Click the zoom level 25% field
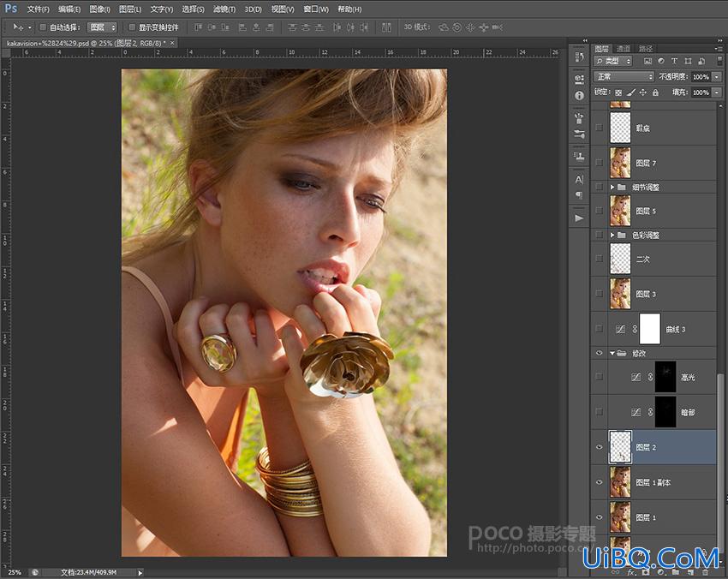Viewport: 728px width, 579px height. 15,572
